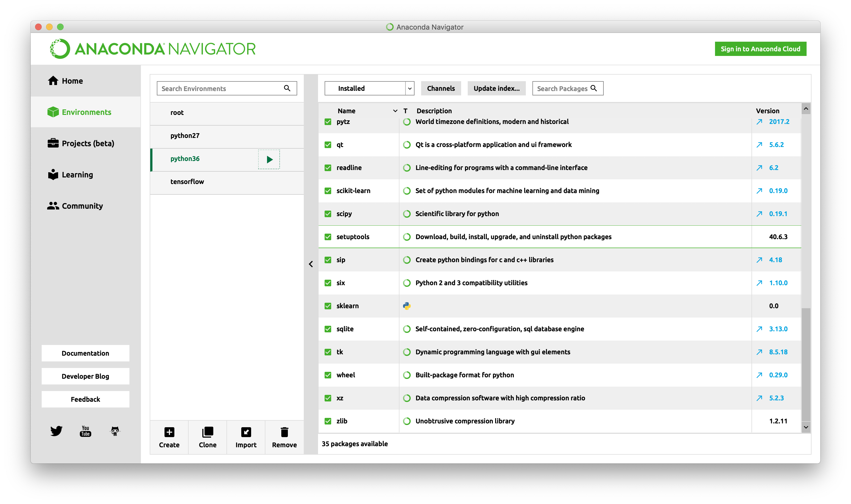Image resolution: width=851 pixels, height=504 pixels.
Task: Click the 0.19.0 version of scikit-learn
Action: click(778, 191)
